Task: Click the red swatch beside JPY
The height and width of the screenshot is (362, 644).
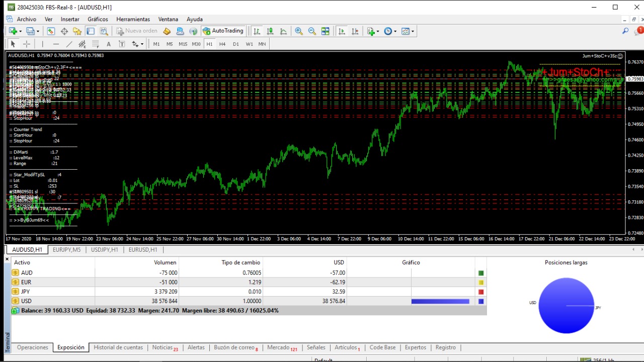Action: point(480,292)
